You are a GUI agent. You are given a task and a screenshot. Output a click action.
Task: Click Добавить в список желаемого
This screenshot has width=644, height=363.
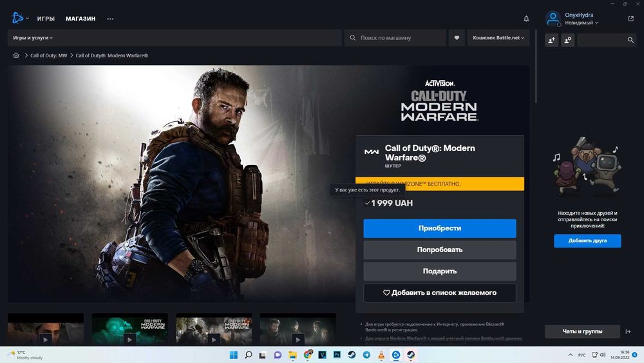point(439,293)
